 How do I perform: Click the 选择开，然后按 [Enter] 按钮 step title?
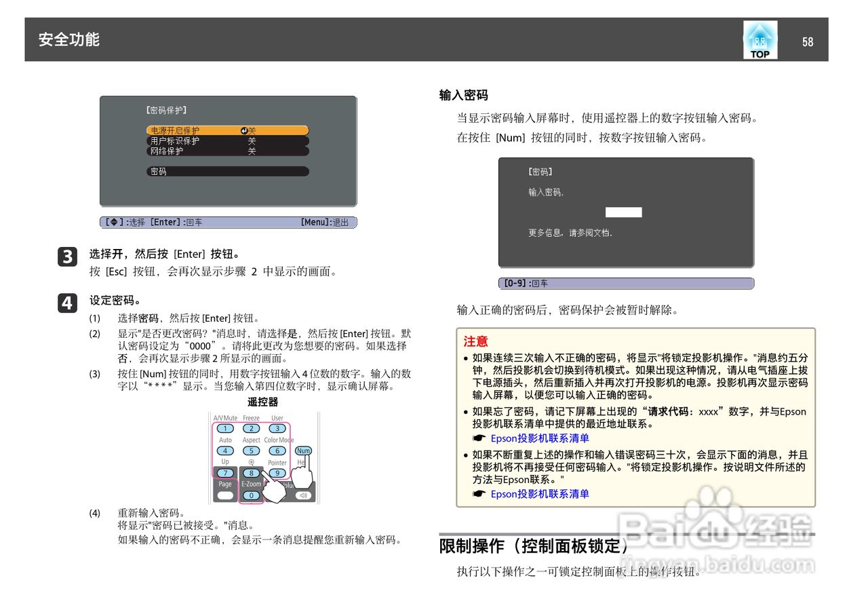pos(165,254)
